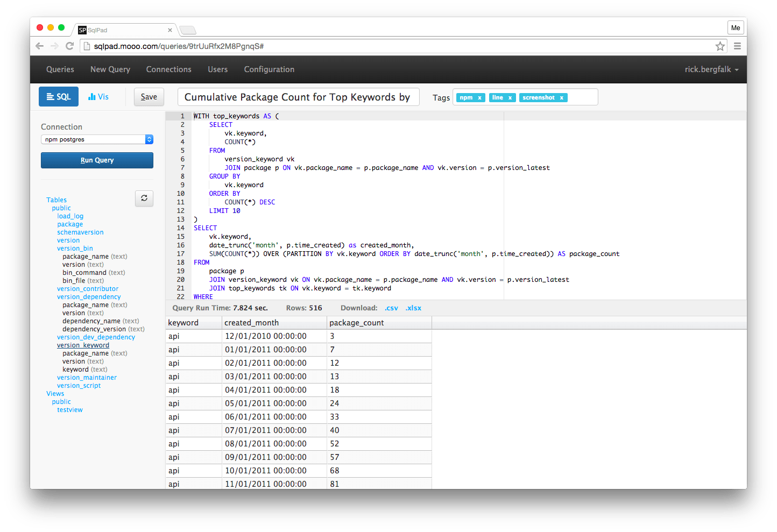Select the bin_command column entry
The image size is (777, 532).
[94, 273]
